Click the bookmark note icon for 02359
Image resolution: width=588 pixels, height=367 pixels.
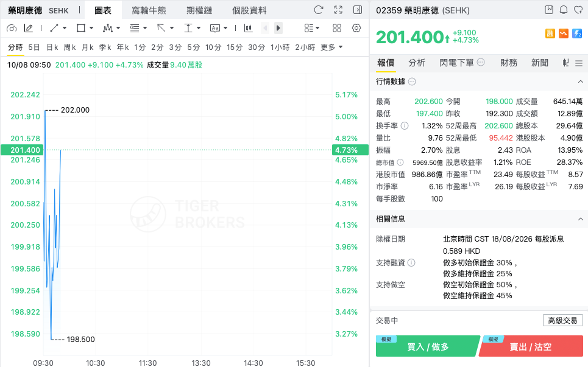click(549, 10)
